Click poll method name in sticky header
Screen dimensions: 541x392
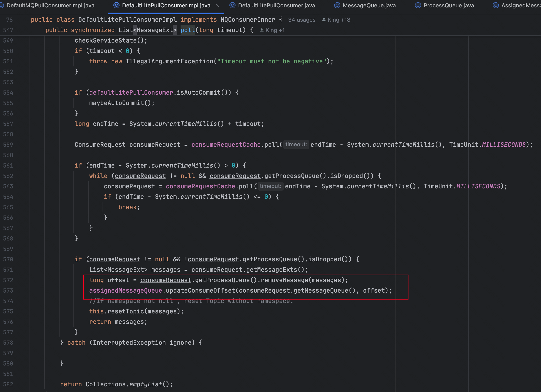pos(188,30)
